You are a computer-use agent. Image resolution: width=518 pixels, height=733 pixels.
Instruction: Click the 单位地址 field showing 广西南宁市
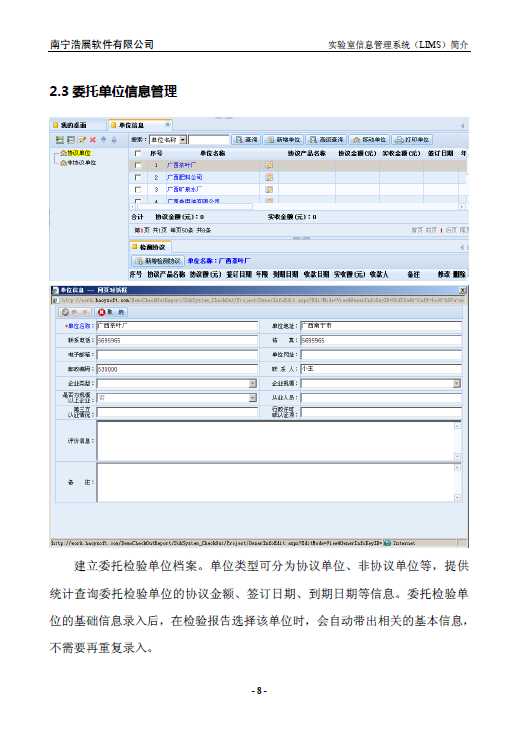point(381,326)
